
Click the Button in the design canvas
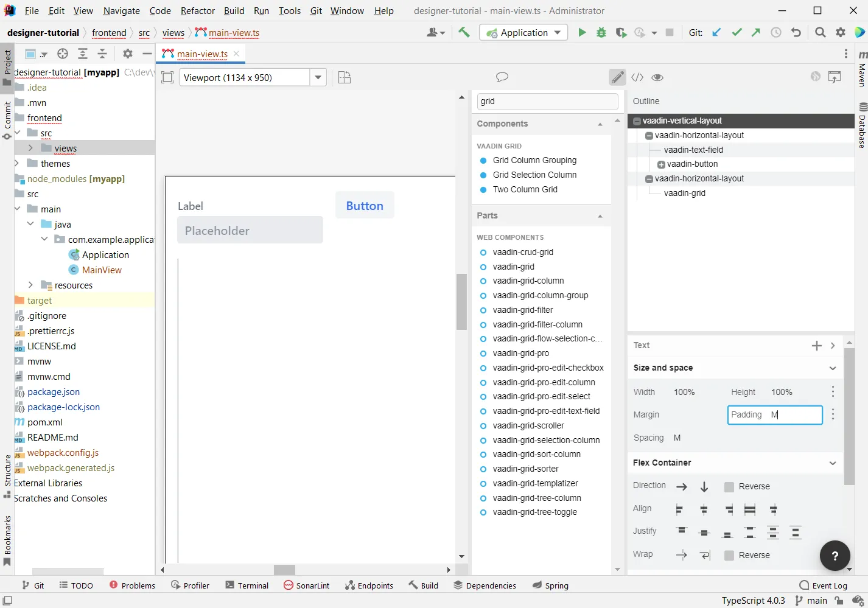(365, 206)
